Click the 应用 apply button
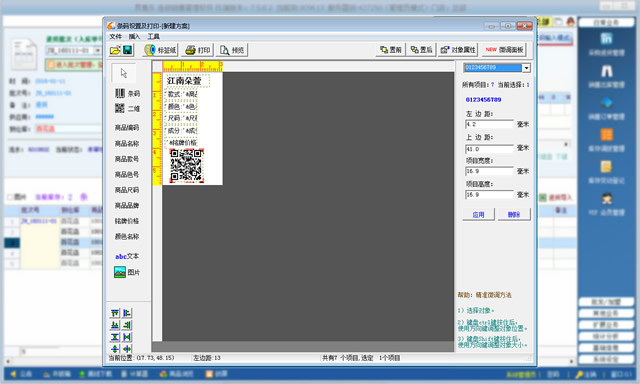Screen dimensions: 640x384 (478, 214)
